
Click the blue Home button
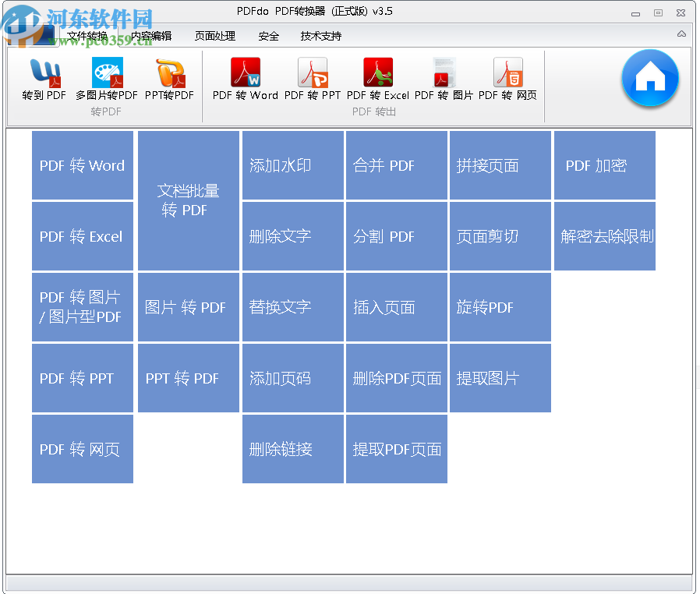pos(650,79)
